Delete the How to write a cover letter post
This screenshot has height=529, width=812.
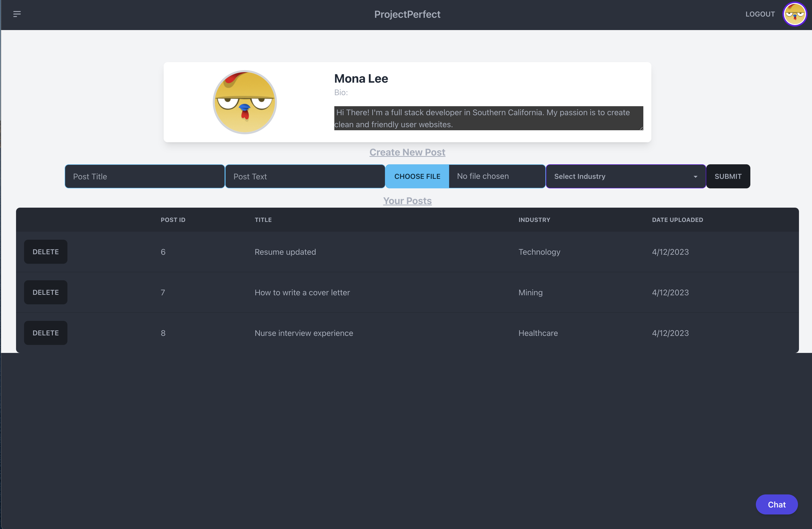pyautogui.click(x=45, y=292)
